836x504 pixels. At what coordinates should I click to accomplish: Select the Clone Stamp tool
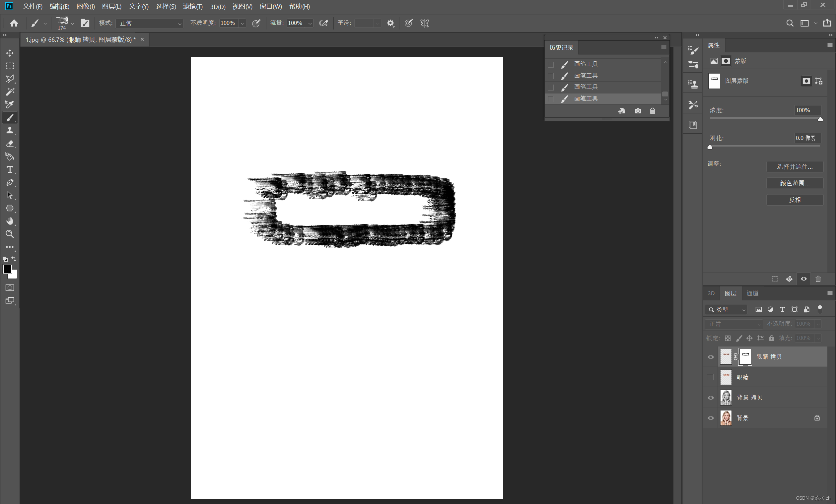click(x=10, y=131)
